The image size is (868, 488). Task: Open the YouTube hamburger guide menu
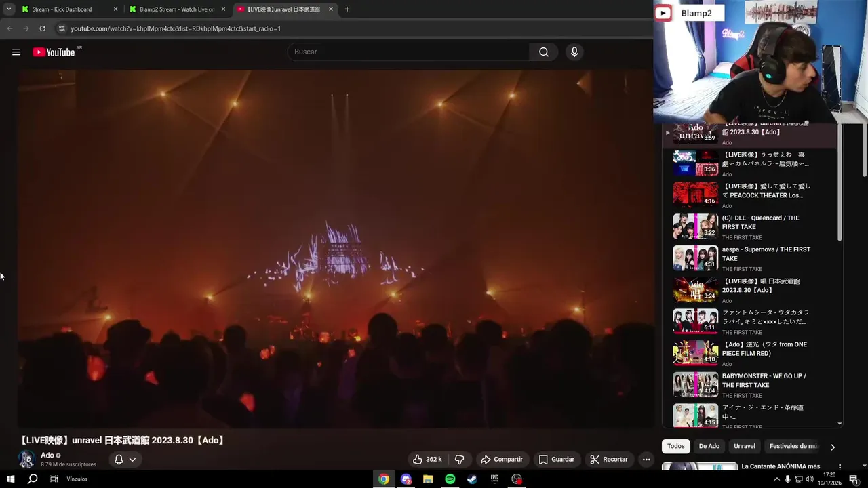pyautogui.click(x=16, y=52)
